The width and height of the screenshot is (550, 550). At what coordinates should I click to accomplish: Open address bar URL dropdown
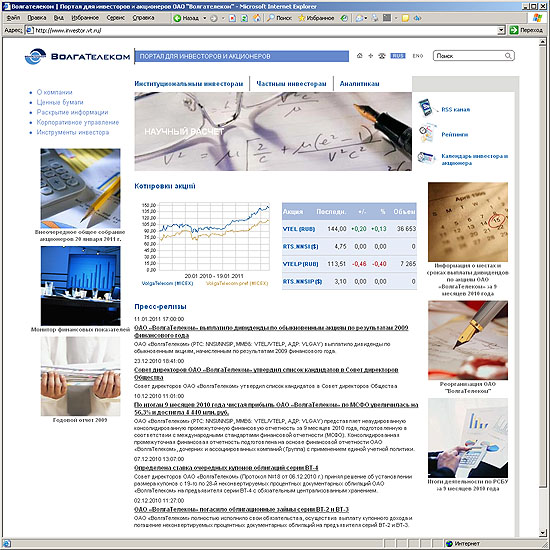(502, 31)
